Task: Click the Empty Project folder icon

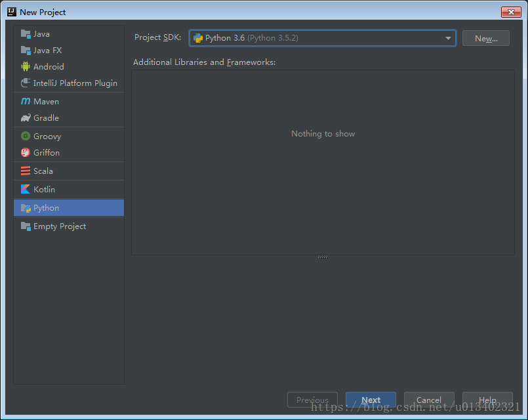Action: (26, 226)
